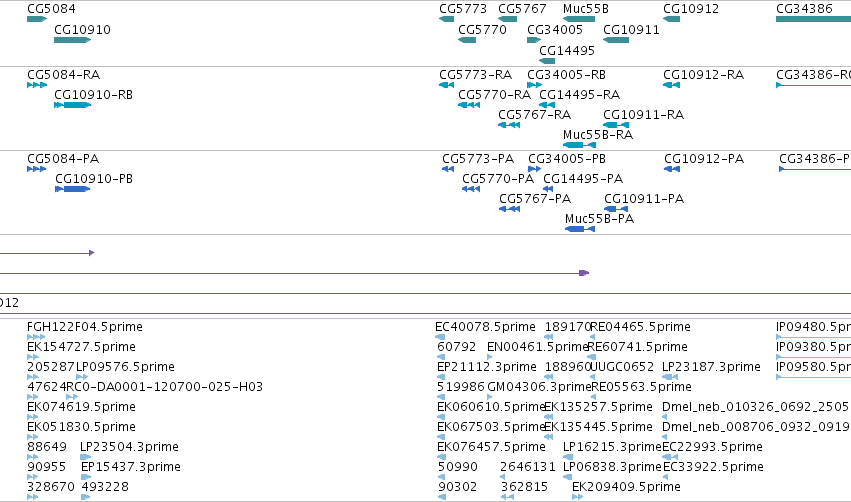This screenshot has height=502, width=851.
Task: Click the CG10910-RB transcript label
Action: tap(93, 95)
